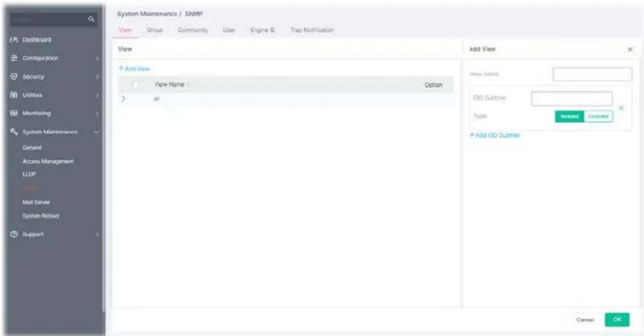The image size is (644, 336).
Task: Switch to the Group tab
Action: pos(155,30)
